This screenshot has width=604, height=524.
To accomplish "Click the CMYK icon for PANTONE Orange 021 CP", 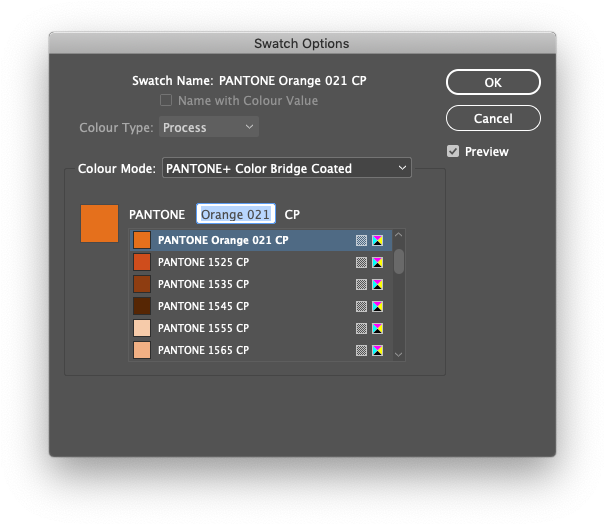I will click(x=378, y=240).
